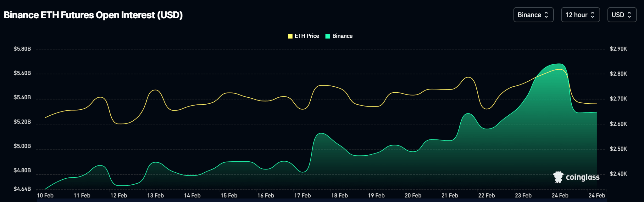This screenshot has height=202, width=644.
Task: Select the 21 Feb x-axis date label
Action: (x=449, y=195)
